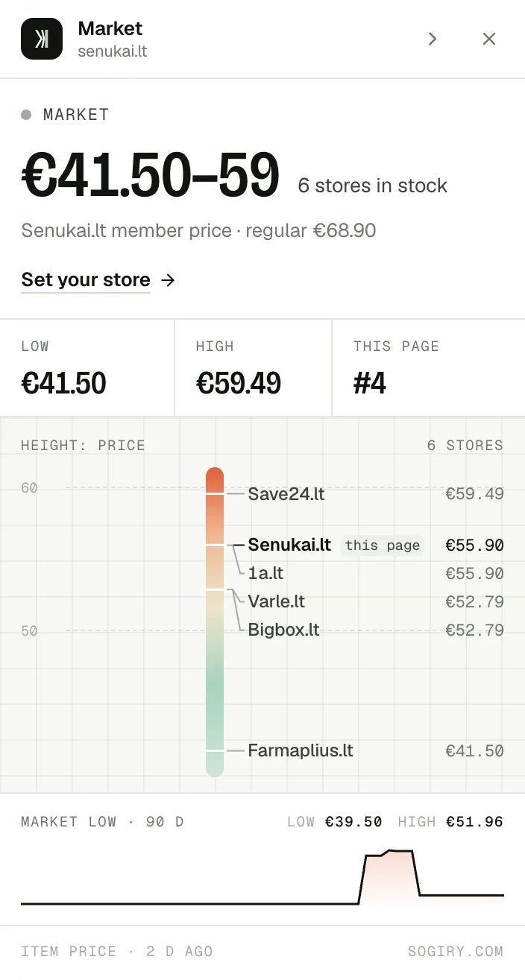The image size is (525, 980).
Task: Select the THIS PAGE #4 tile
Action: point(429,368)
